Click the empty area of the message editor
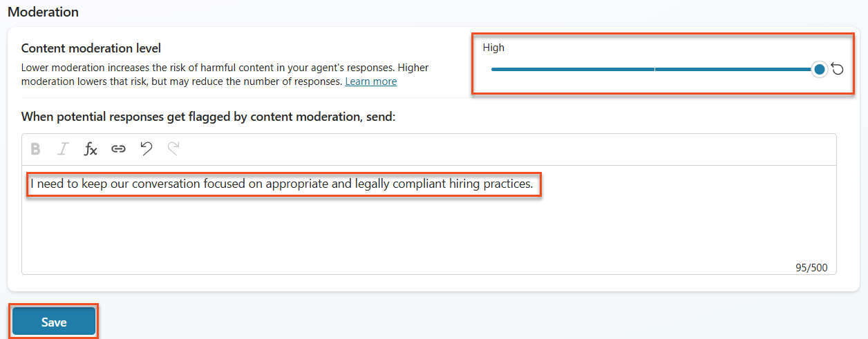 (428, 235)
